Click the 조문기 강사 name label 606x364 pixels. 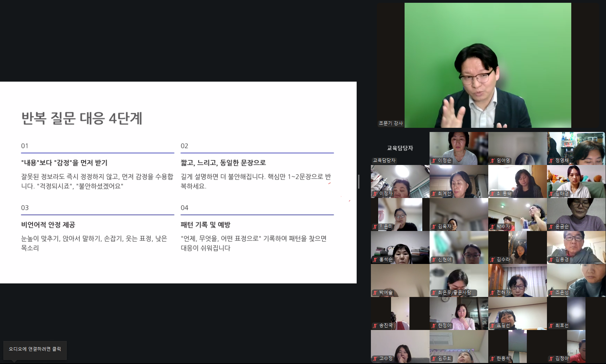[x=391, y=123]
